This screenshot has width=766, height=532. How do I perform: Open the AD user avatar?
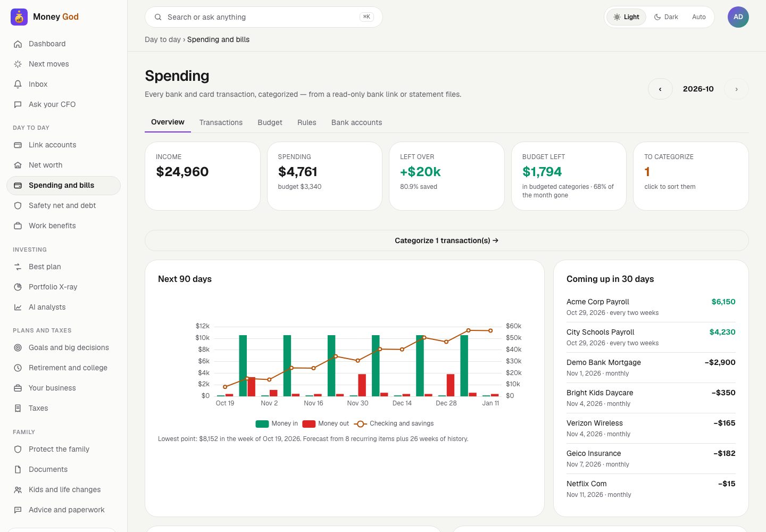point(738,17)
